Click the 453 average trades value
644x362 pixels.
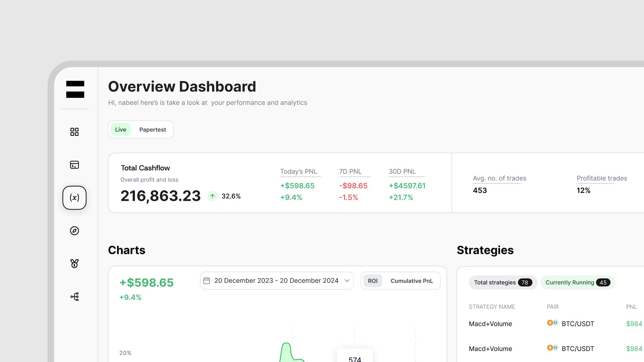click(480, 190)
